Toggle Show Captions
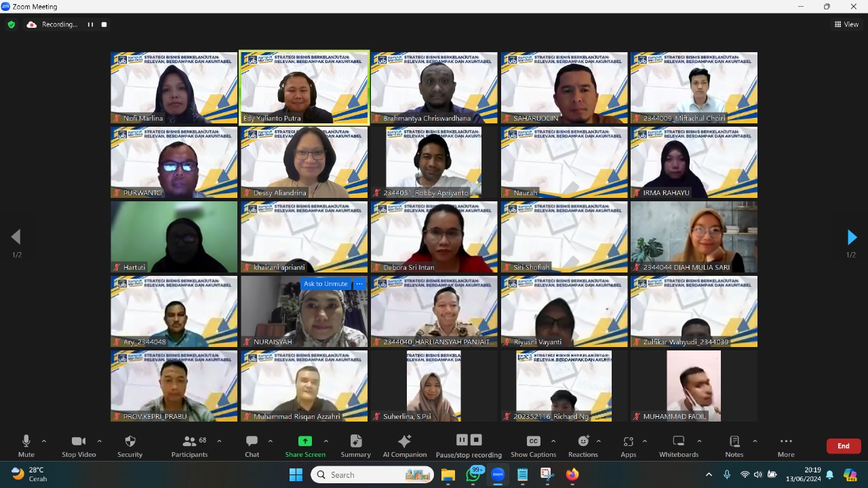Viewport: 868px width, 488px height. 534,445
